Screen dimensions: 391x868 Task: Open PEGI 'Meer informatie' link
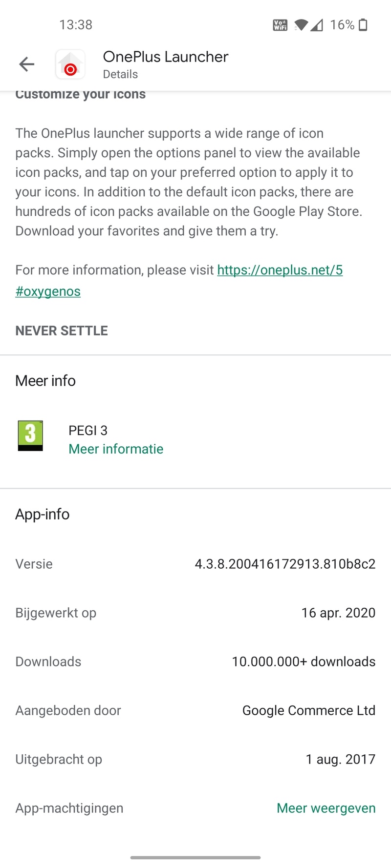(x=116, y=449)
